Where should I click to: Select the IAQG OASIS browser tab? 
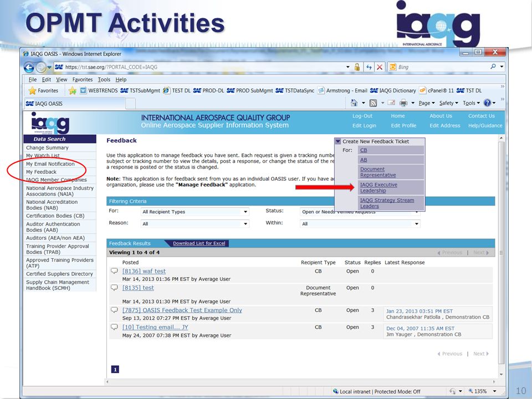coord(75,104)
